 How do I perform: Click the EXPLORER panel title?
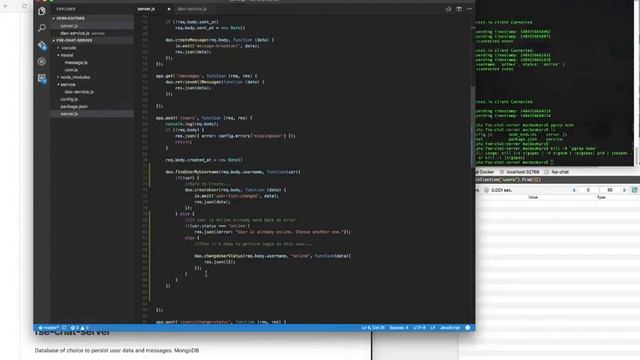pos(66,9)
